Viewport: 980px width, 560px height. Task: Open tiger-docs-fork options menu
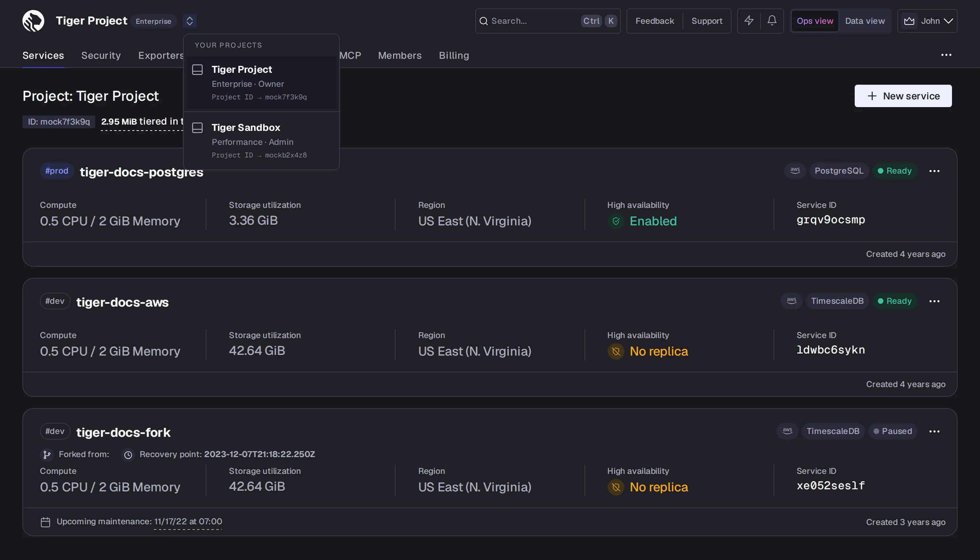click(x=934, y=431)
